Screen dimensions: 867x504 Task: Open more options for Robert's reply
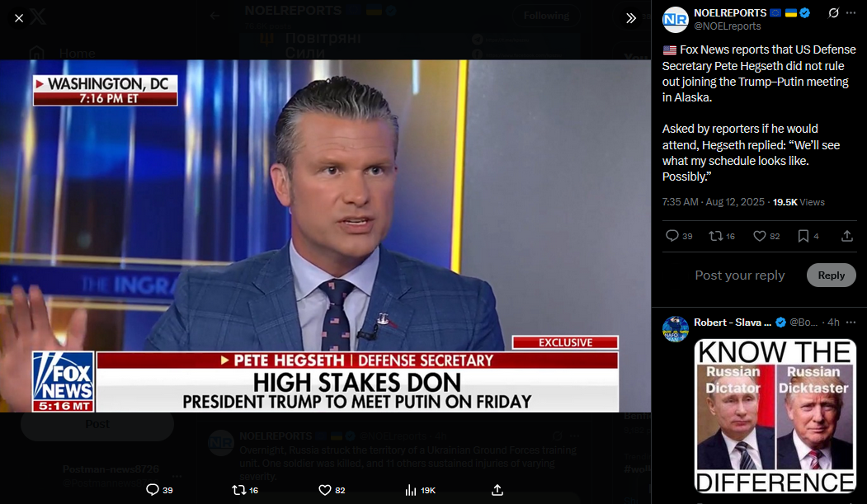coord(851,323)
